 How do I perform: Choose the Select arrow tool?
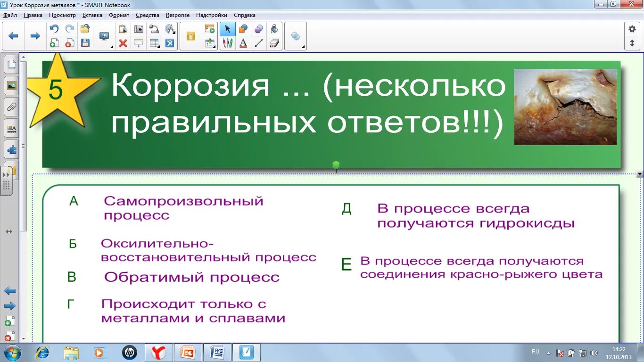pyautogui.click(x=228, y=29)
